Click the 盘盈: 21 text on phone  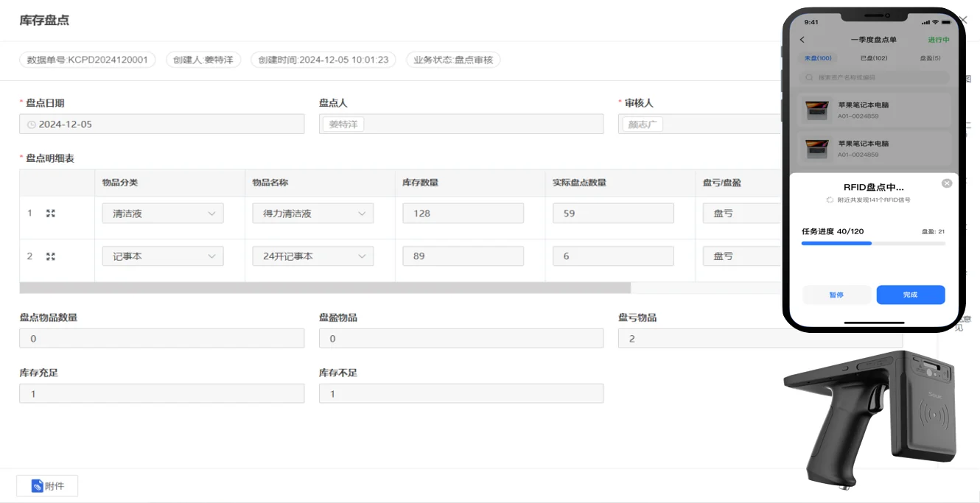(934, 231)
